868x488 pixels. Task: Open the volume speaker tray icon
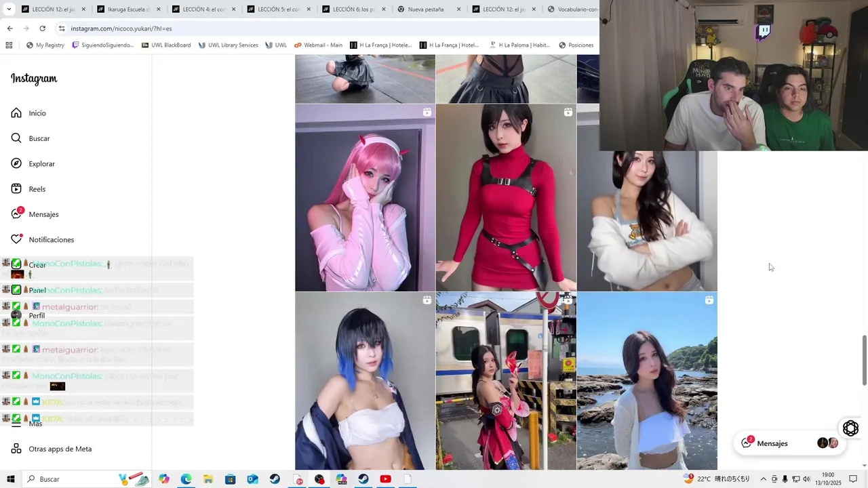[x=806, y=479]
